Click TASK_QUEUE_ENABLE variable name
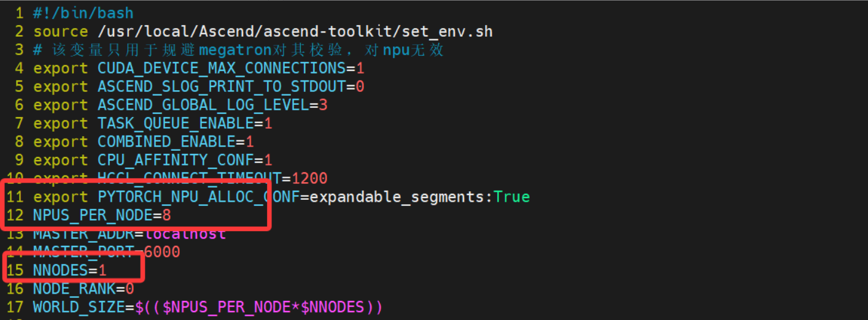 tap(177, 123)
